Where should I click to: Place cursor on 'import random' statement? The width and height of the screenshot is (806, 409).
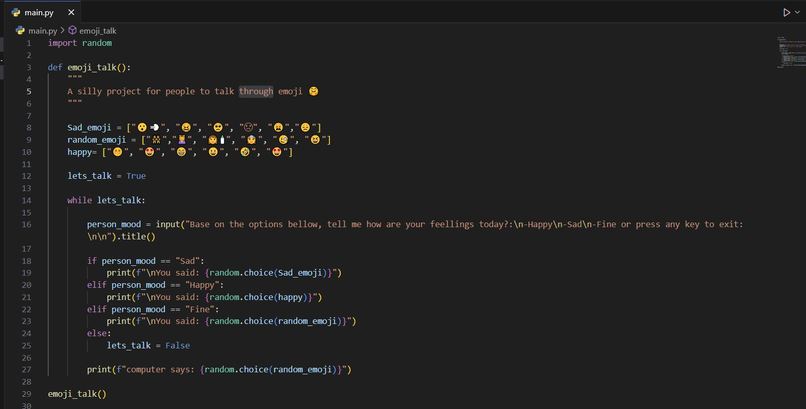[x=80, y=43]
